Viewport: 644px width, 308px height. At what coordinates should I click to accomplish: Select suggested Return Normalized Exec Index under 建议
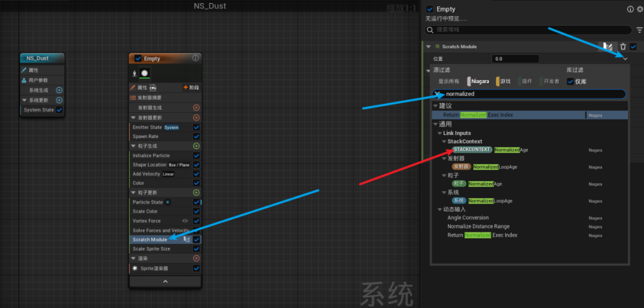click(530, 115)
